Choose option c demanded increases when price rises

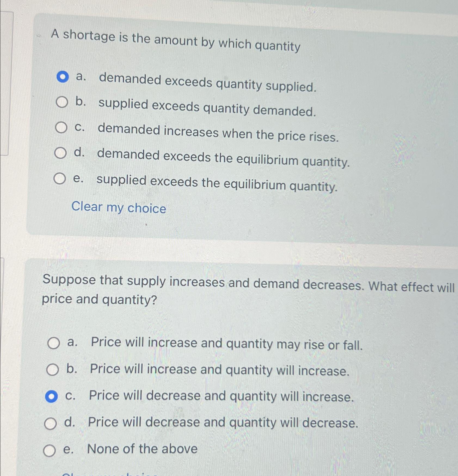[61, 127]
